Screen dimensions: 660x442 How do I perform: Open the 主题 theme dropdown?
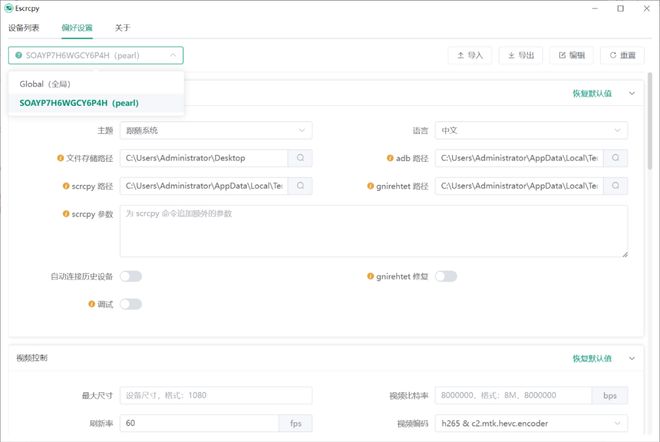[216, 130]
